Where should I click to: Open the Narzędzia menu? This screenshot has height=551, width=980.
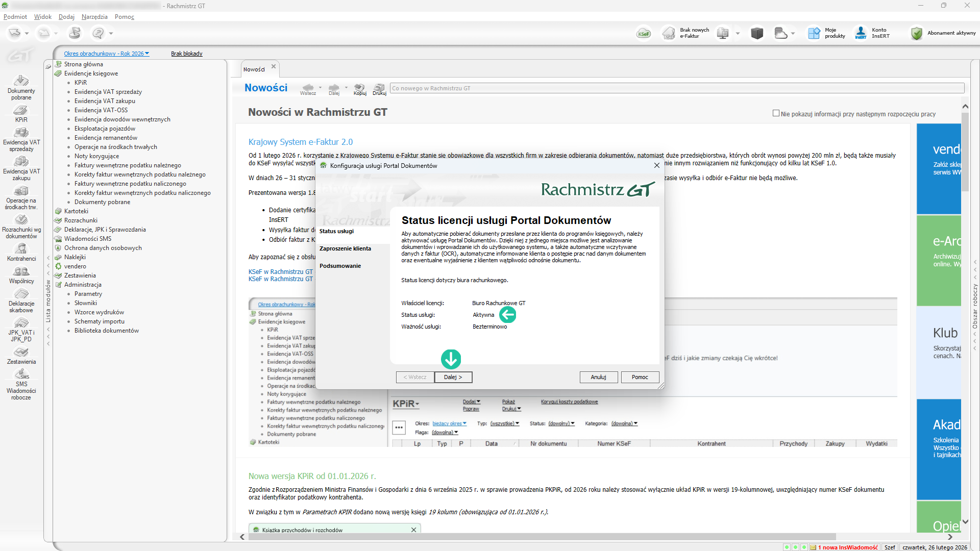[x=94, y=17]
